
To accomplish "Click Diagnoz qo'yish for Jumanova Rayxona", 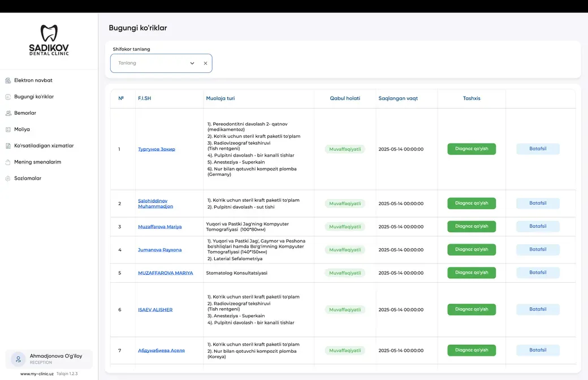I will point(472,249).
